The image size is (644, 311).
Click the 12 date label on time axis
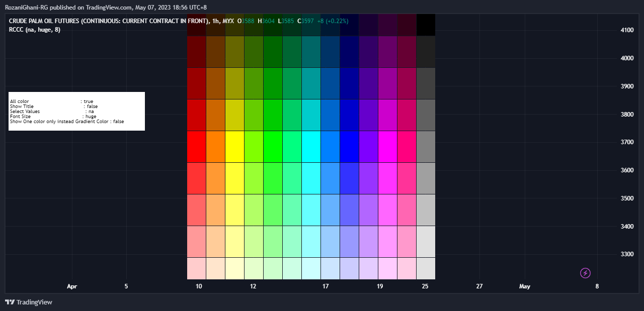click(x=253, y=286)
